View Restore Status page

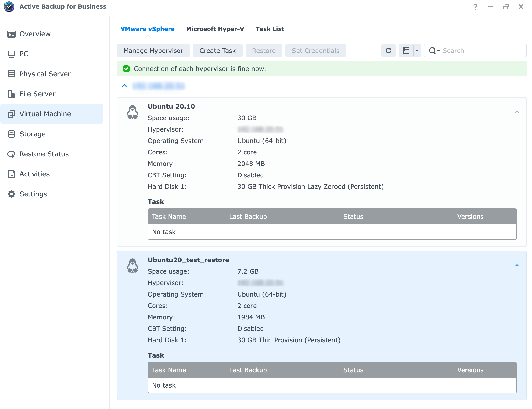[x=52, y=154]
